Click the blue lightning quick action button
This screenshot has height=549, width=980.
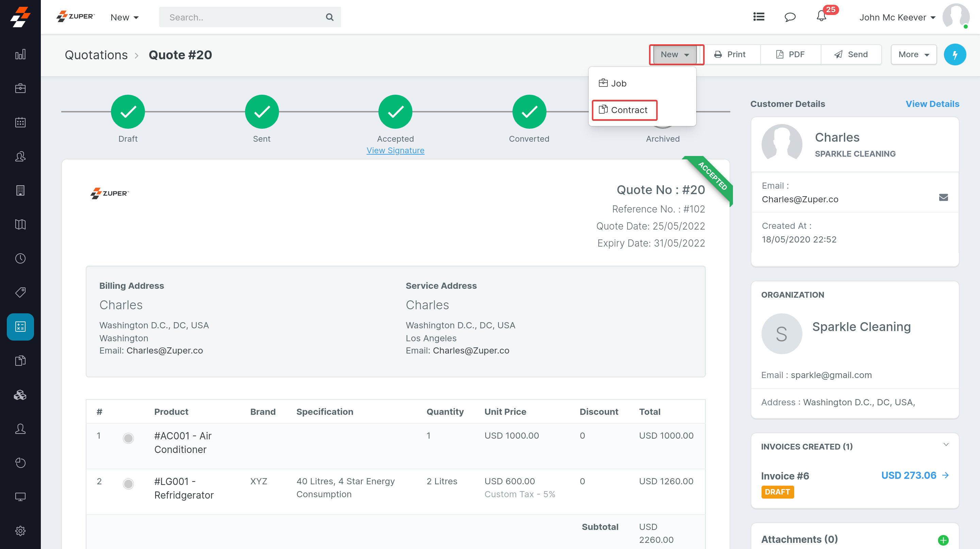click(x=954, y=54)
